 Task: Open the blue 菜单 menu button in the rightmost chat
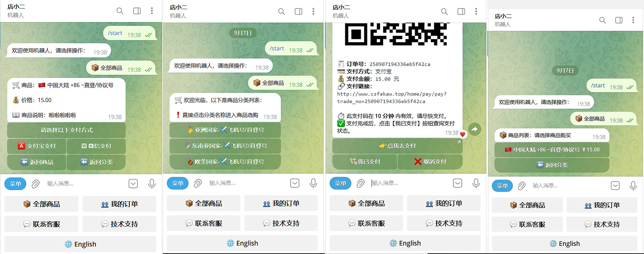click(502, 186)
